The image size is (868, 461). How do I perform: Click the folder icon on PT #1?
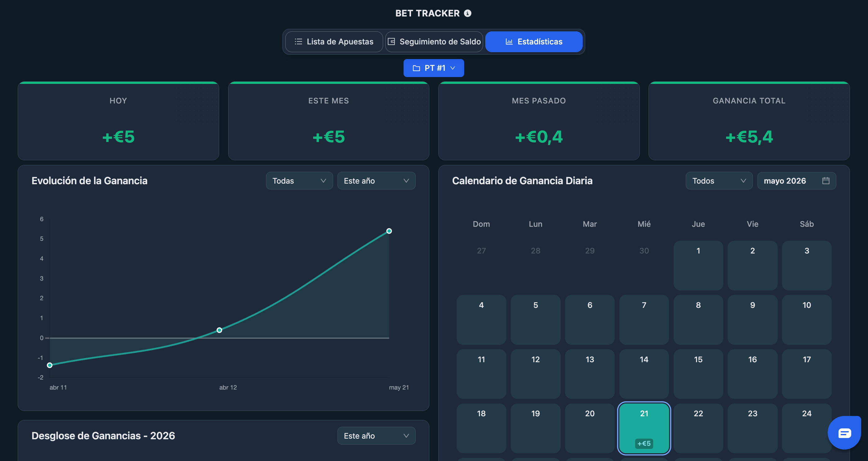coord(417,68)
